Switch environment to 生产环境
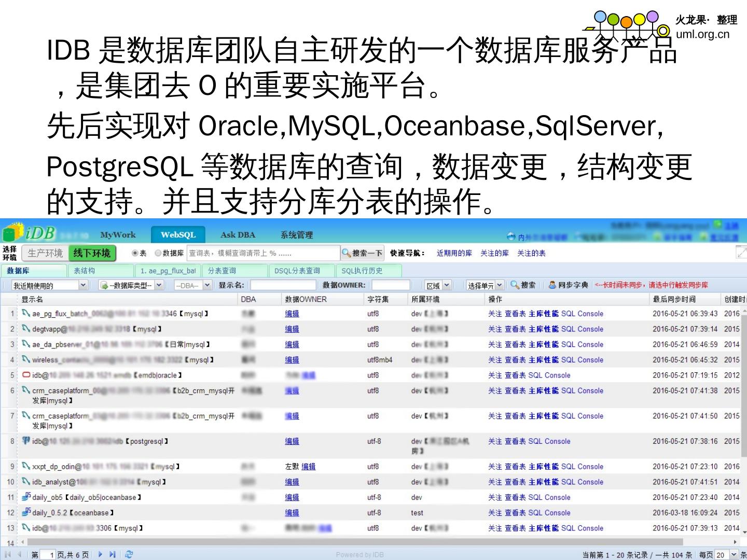Screen dimensions: 747x560 (45, 253)
